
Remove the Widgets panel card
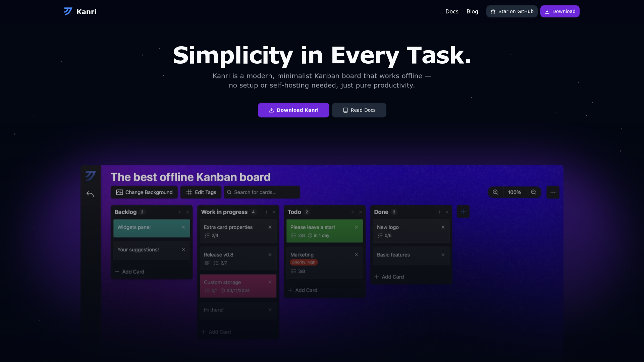click(x=183, y=227)
